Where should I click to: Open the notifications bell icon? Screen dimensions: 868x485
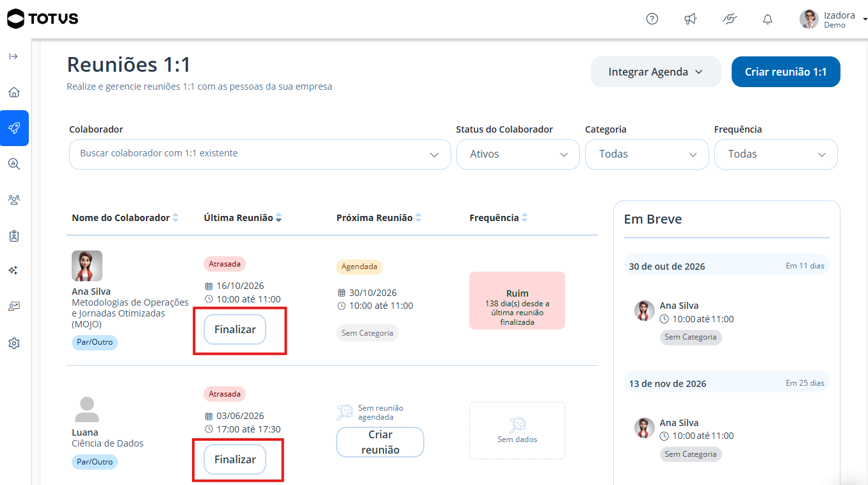tap(768, 19)
